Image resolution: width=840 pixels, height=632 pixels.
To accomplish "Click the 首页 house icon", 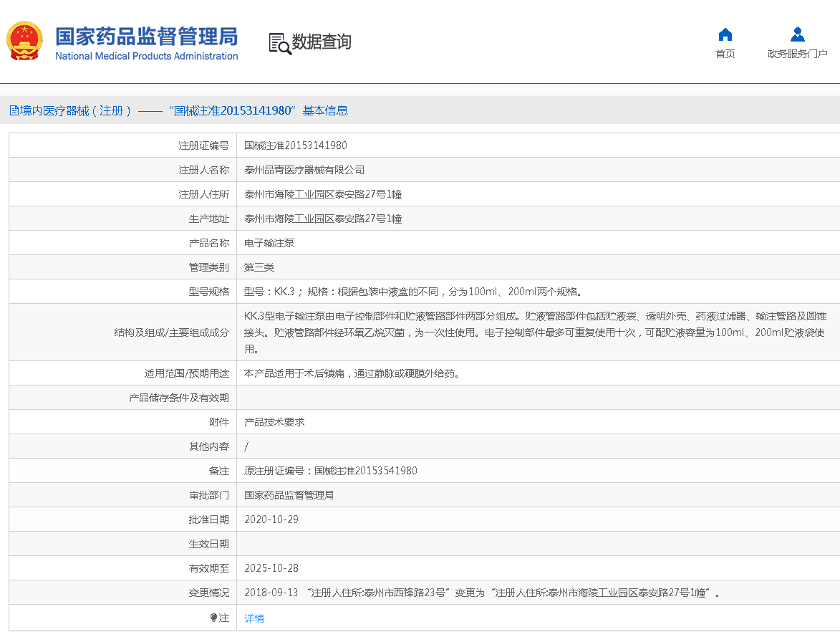I will point(725,34).
